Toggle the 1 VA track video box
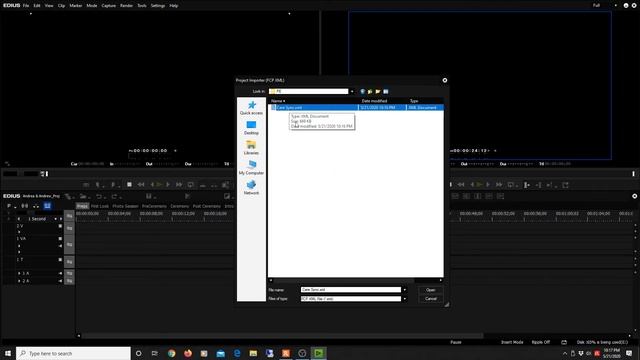 click(x=60, y=238)
